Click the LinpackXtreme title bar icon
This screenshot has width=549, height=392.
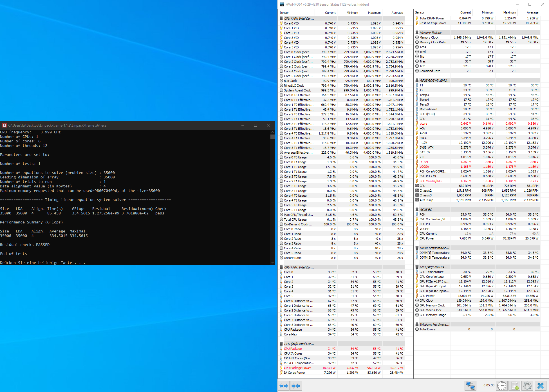pos(5,125)
